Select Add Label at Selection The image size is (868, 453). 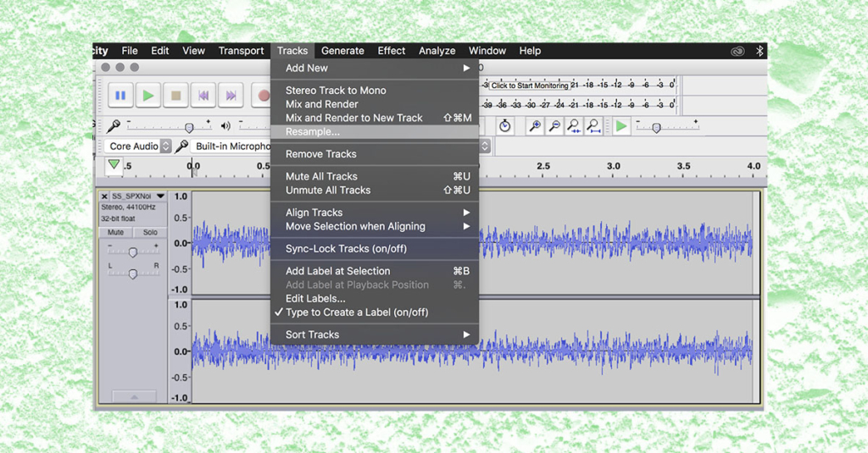(x=375, y=271)
